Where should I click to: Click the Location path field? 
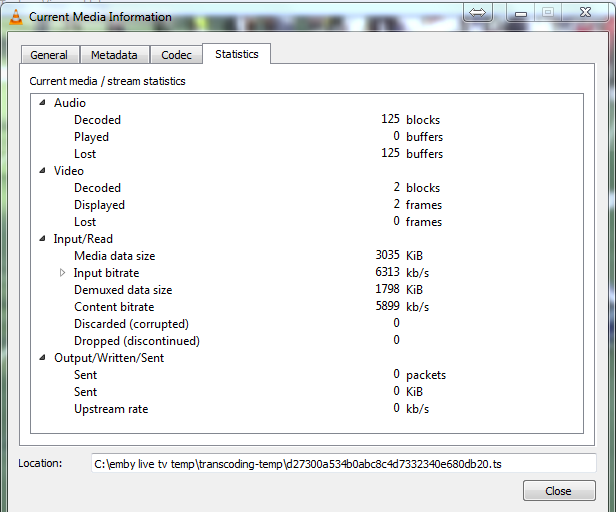[x=344, y=464]
